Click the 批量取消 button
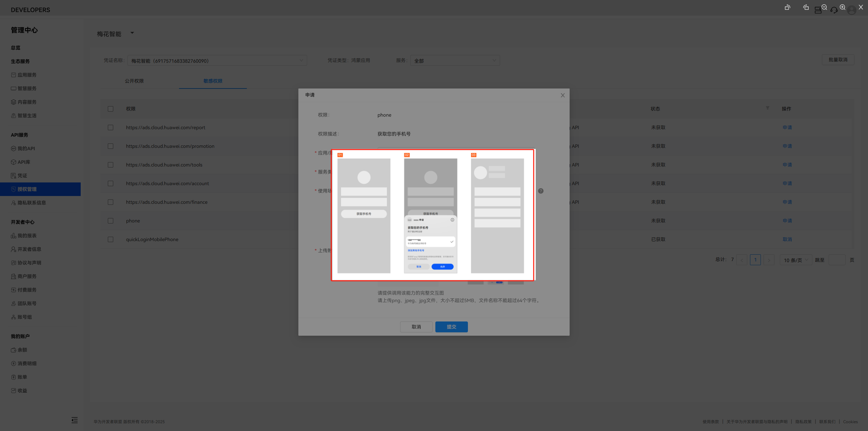Image resolution: width=868 pixels, height=431 pixels. coord(838,60)
